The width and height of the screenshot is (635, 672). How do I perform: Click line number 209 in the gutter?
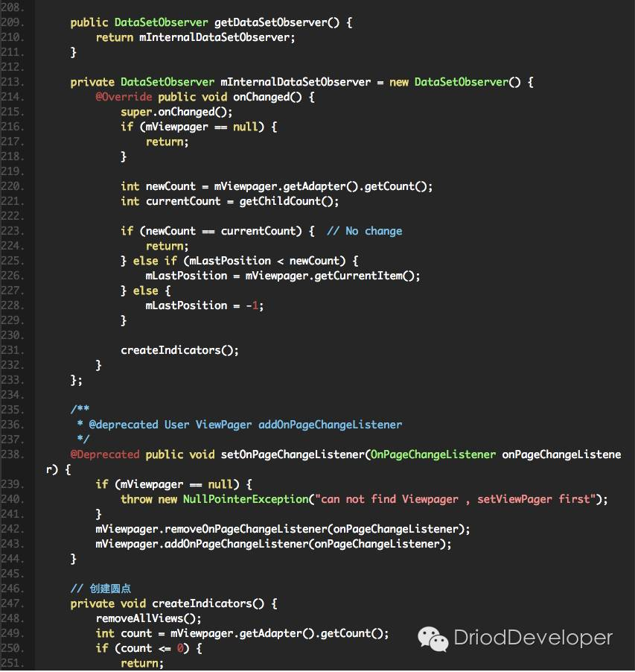coord(12,22)
